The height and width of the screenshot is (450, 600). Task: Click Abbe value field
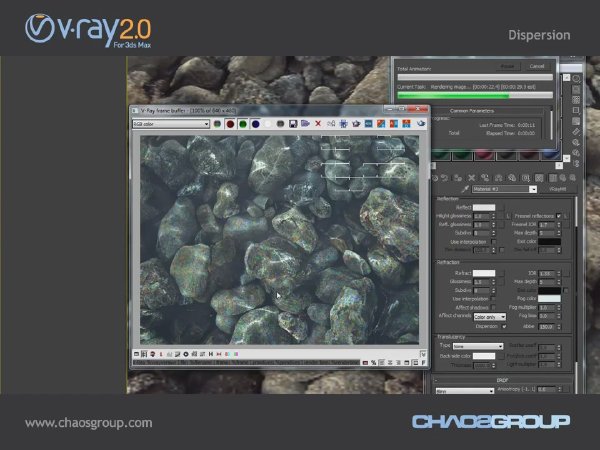pyautogui.click(x=547, y=327)
